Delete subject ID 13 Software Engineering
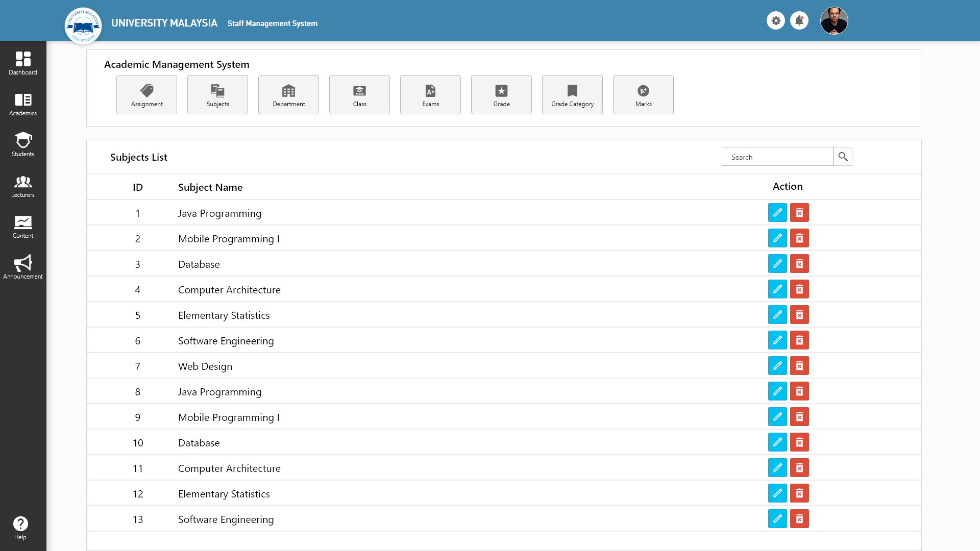The height and width of the screenshot is (551, 980). coord(800,519)
